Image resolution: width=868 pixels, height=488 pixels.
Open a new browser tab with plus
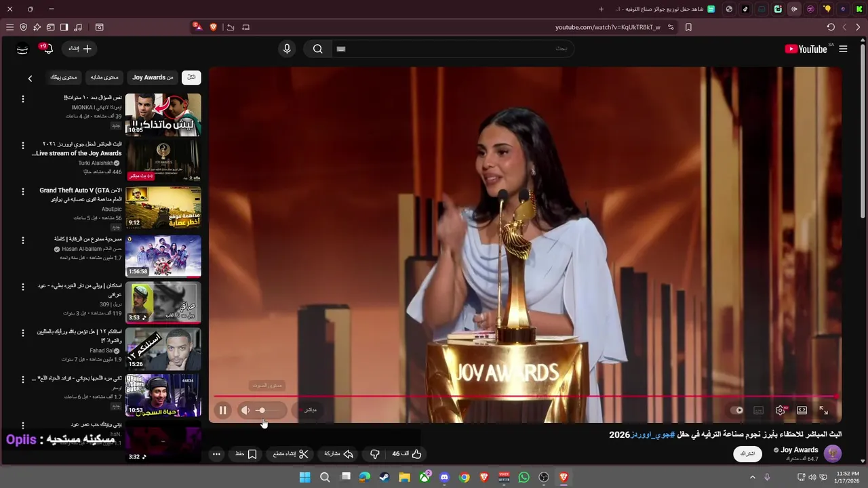(601, 9)
